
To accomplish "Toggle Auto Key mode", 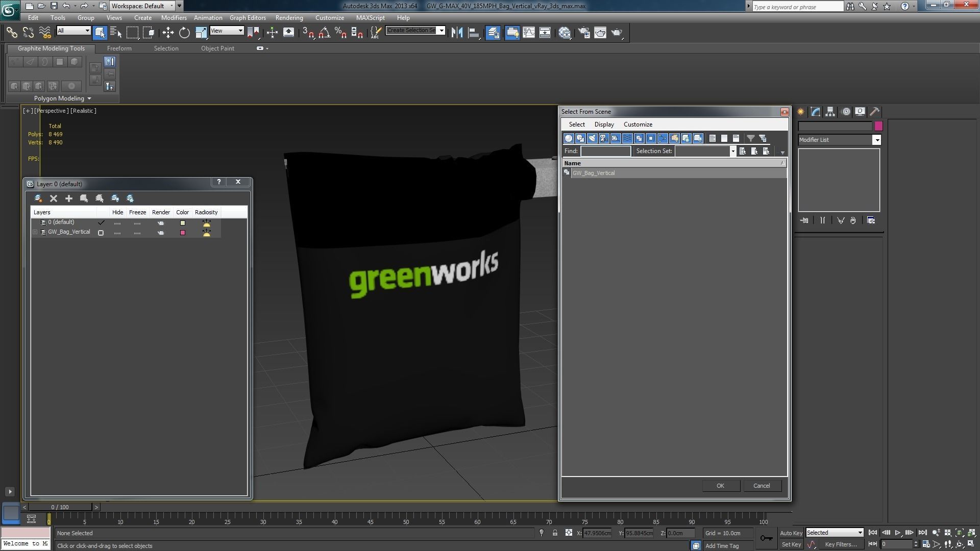I will pyautogui.click(x=791, y=533).
